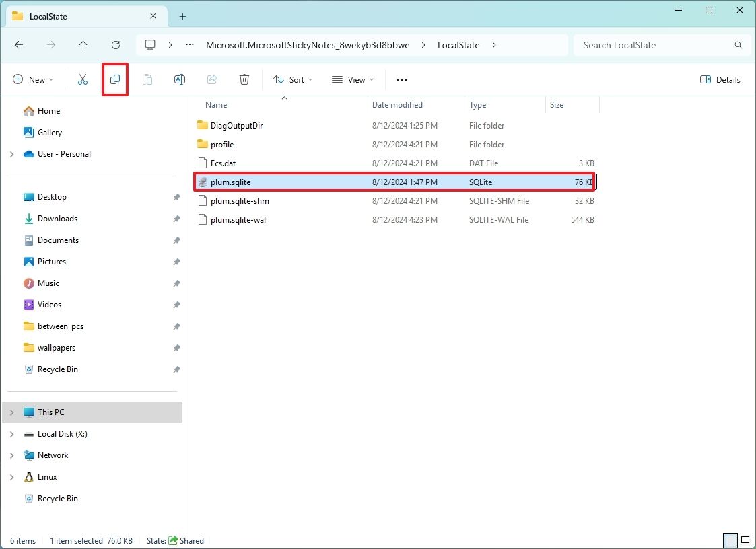Image resolution: width=756 pixels, height=549 pixels.
Task: Unpin wallpapers from Quick access
Action: click(176, 348)
